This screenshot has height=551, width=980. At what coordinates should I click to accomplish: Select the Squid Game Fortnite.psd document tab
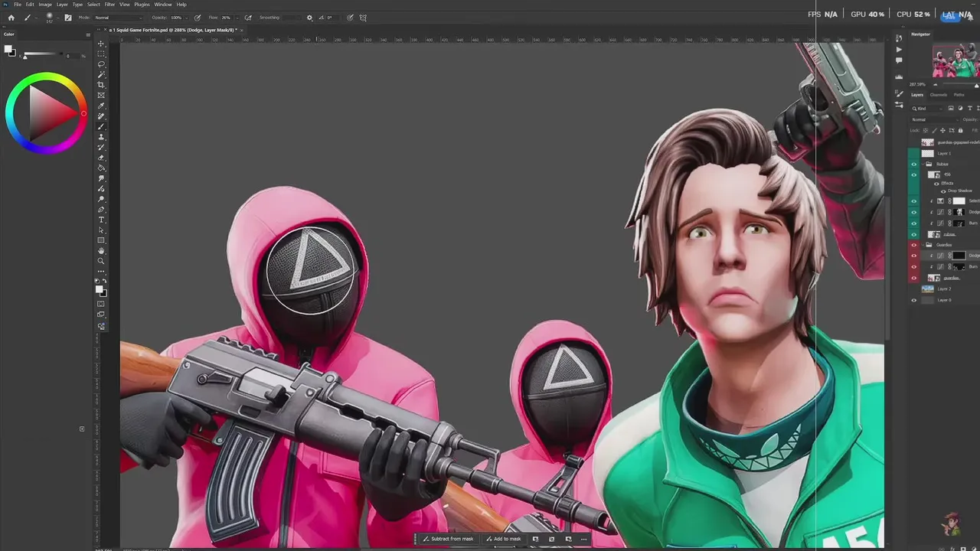click(173, 30)
